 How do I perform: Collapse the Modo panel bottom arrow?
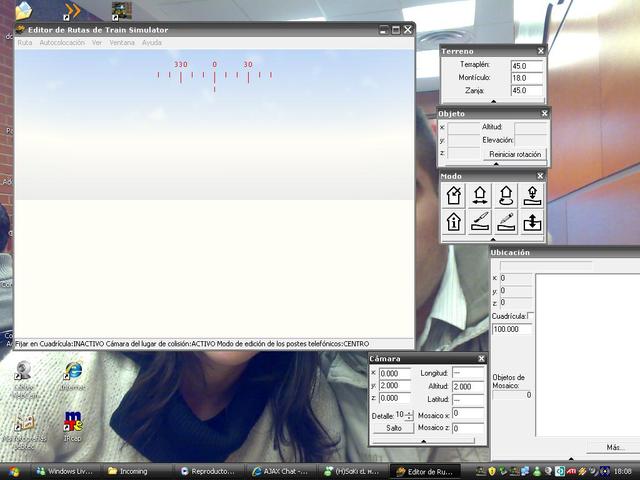click(493, 240)
